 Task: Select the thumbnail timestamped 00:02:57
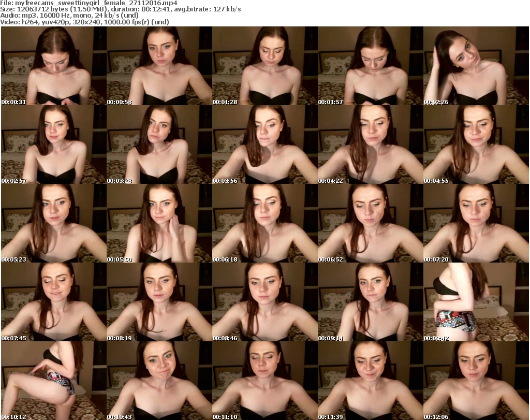[53, 144]
